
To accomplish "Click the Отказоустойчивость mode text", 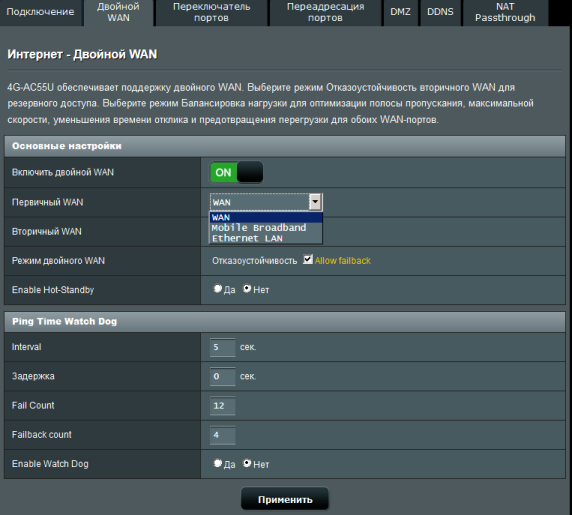I will 255,261.
